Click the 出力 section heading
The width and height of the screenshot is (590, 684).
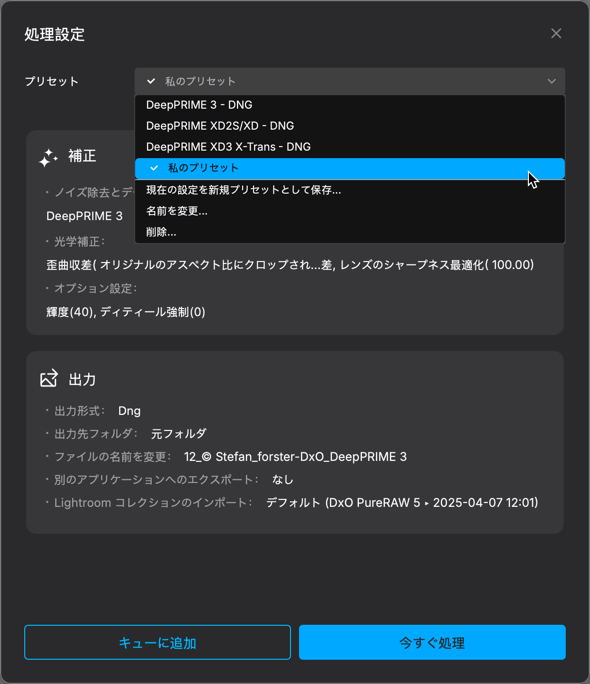[x=82, y=379]
